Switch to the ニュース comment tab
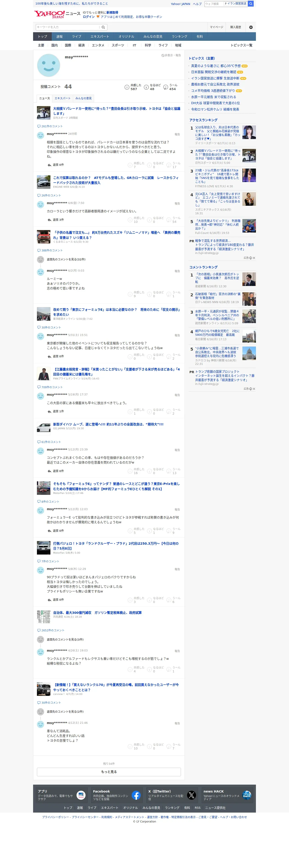 click(44, 98)
